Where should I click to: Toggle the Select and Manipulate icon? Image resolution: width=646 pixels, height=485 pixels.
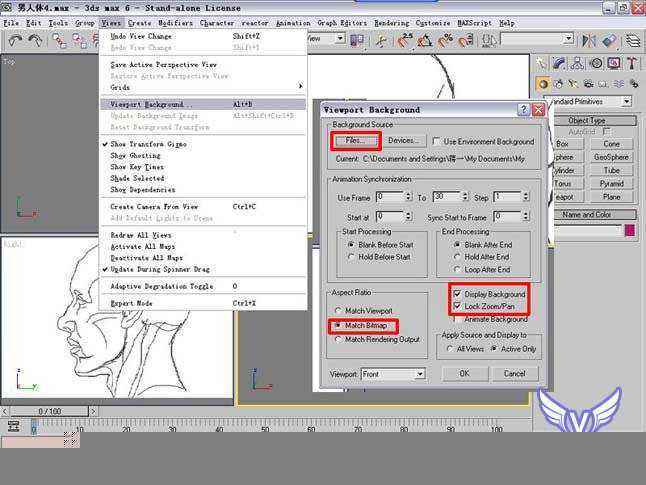(x=382, y=40)
